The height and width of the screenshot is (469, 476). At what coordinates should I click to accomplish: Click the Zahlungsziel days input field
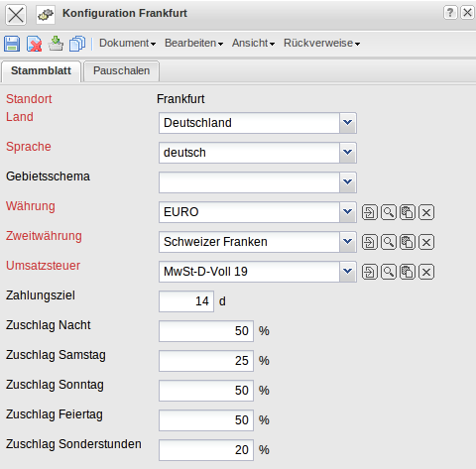pyautogui.click(x=186, y=301)
